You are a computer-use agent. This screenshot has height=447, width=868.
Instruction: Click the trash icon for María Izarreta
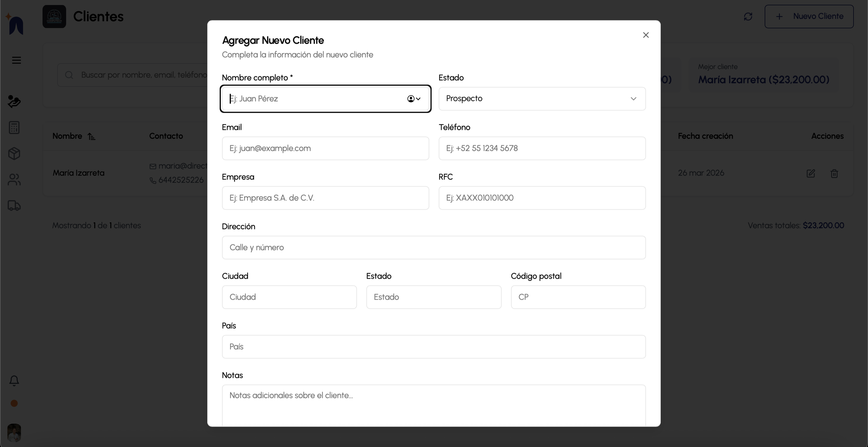tap(834, 174)
